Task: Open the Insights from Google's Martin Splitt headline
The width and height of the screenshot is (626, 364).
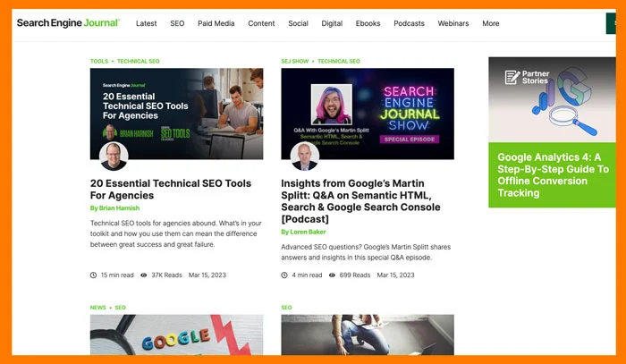Action: 360,201
